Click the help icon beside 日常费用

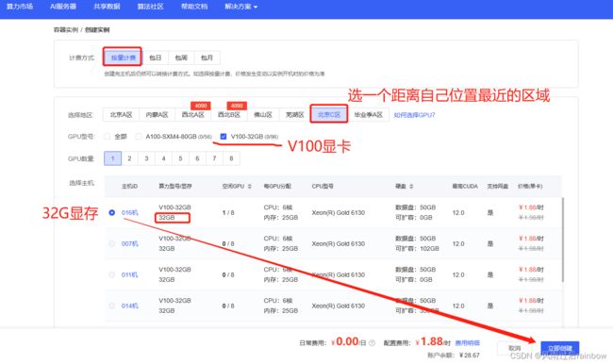(372, 343)
